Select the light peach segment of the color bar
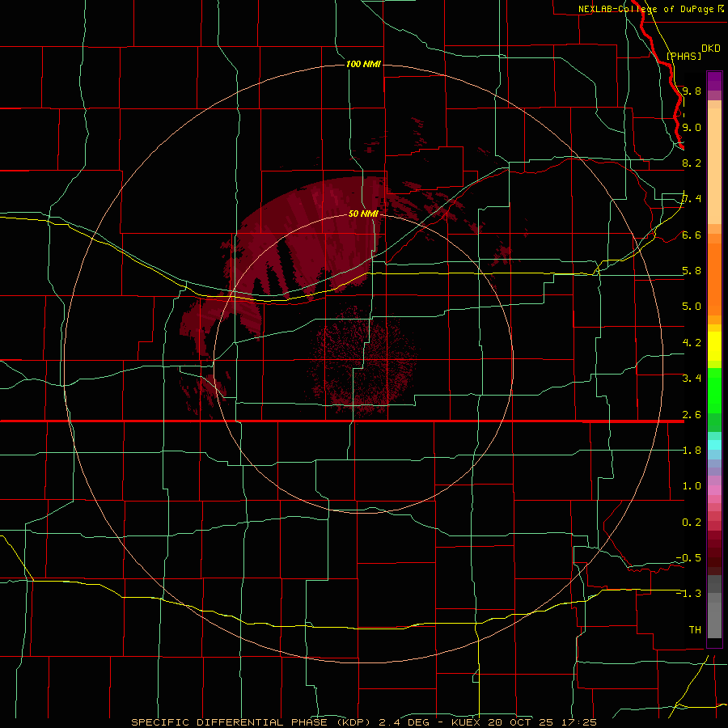Image resolution: width=728 pixels, height=728 pixels. coord(714,166)
